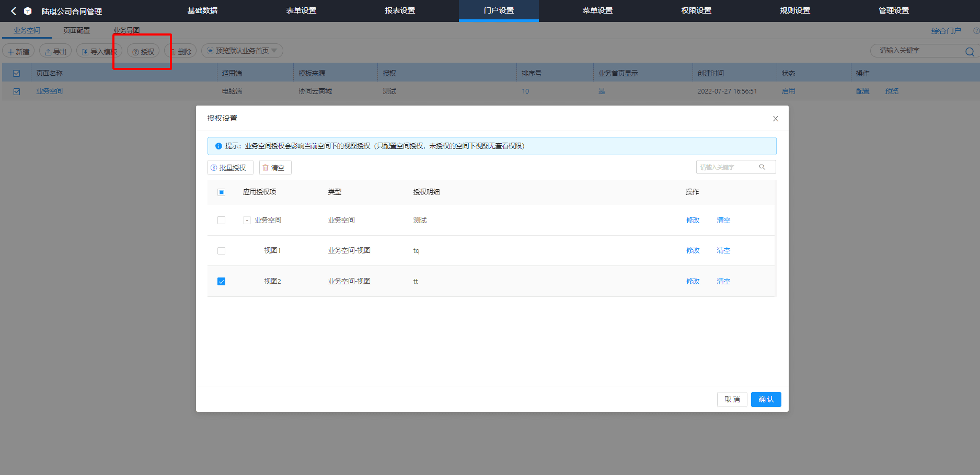The width and height of the screenshot is (980, 475).
Task: Open the 预览默认业务首页 dropdown
Action: [x=242, y=51]
